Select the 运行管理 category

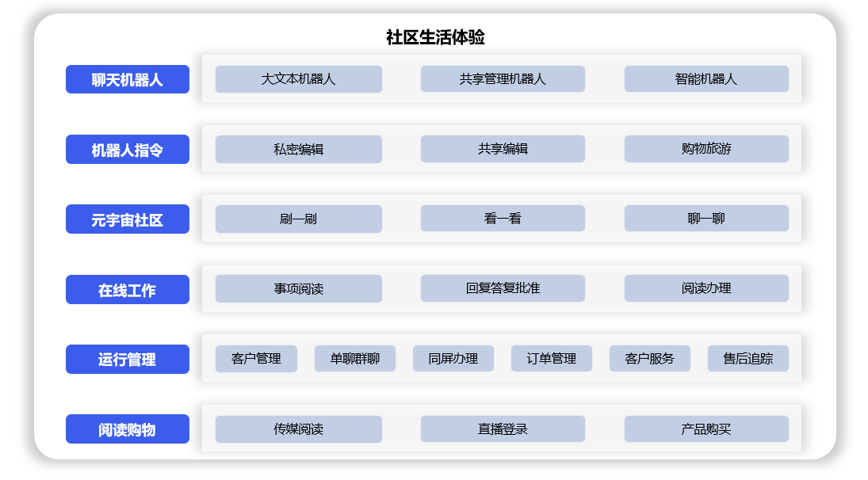click(x=127, y=360)
